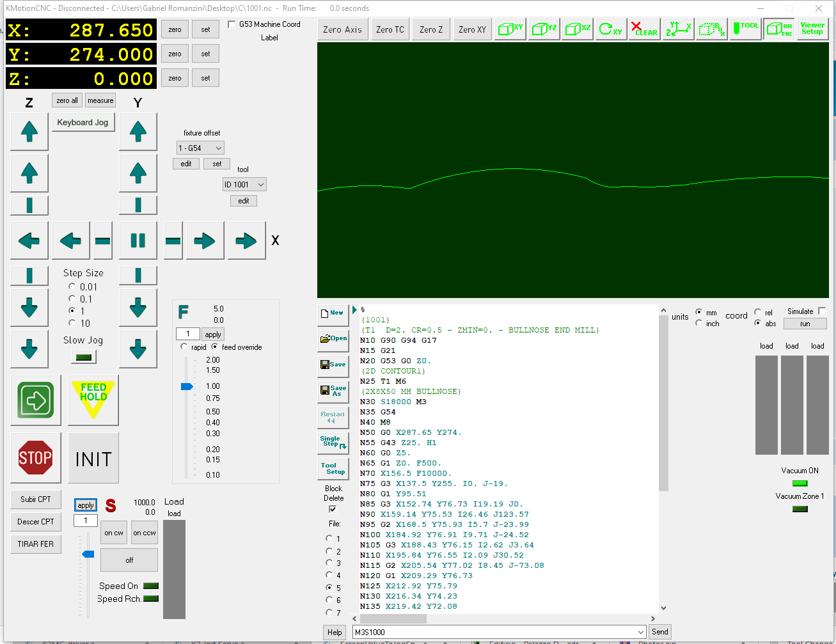Click the INIT button

(x=93, y=459)
